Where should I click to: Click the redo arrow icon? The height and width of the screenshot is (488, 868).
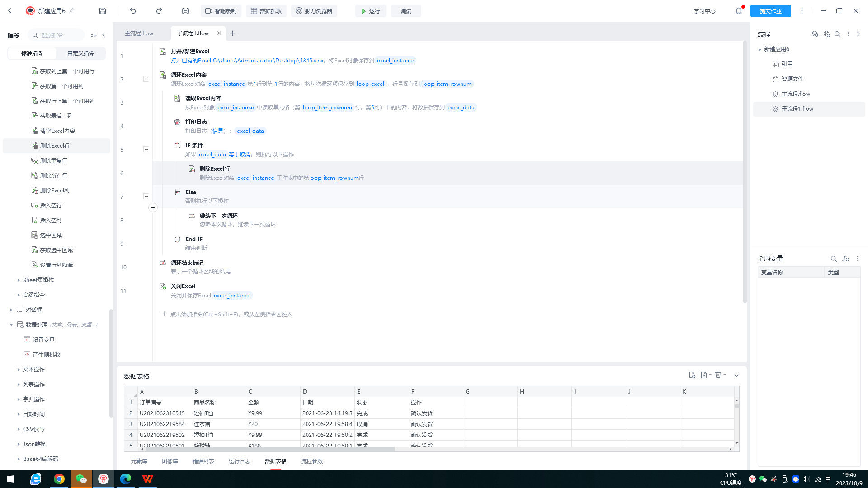159,11
